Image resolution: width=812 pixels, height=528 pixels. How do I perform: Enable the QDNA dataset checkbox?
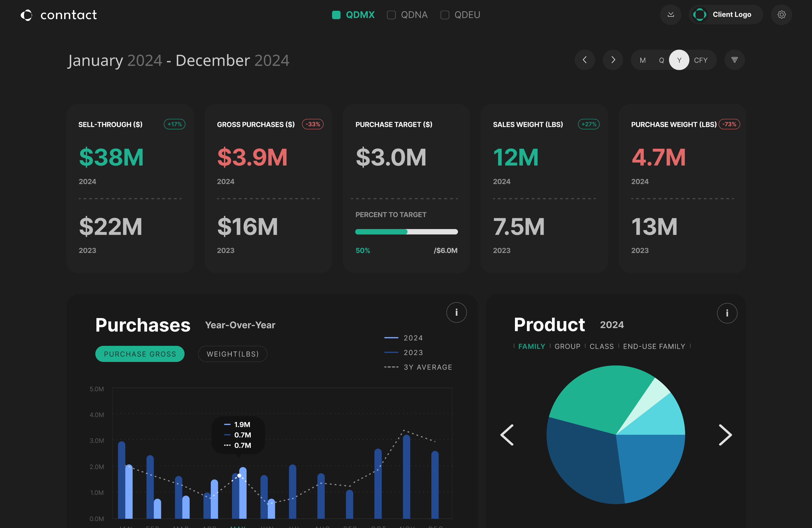pyautogui.click(x=391, y=15)
